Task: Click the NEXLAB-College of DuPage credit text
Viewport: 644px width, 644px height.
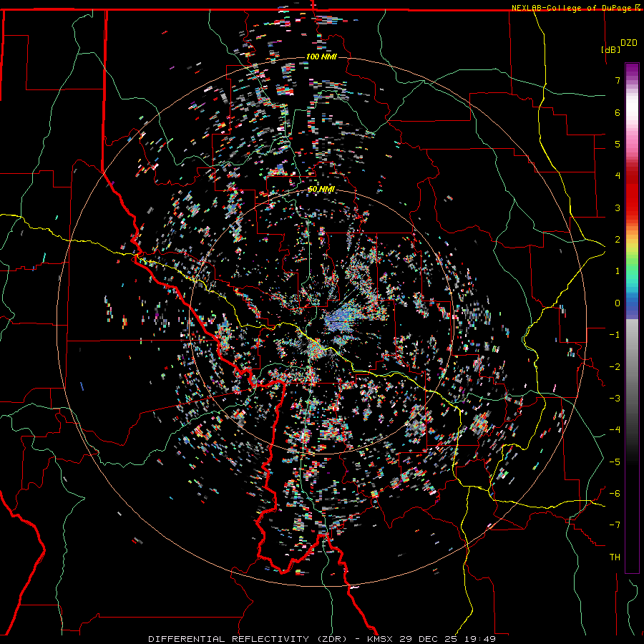Action: pos(571,8)
